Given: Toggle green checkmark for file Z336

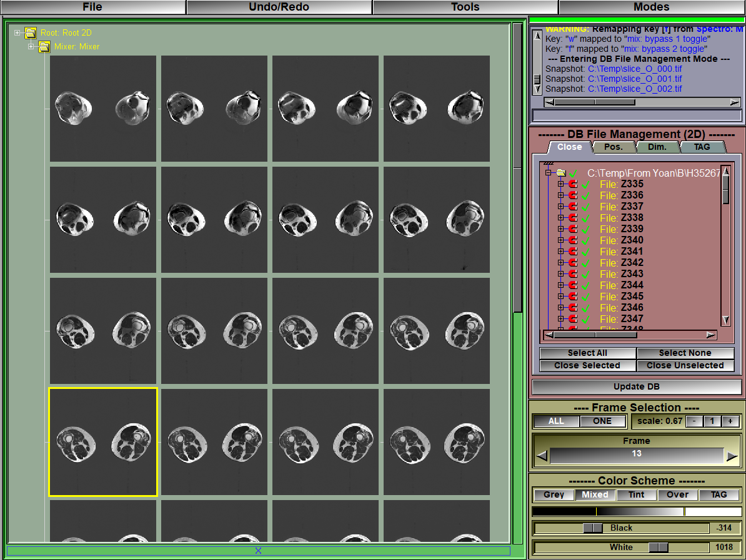Looking at the screenshot, I should pos(585,195).
